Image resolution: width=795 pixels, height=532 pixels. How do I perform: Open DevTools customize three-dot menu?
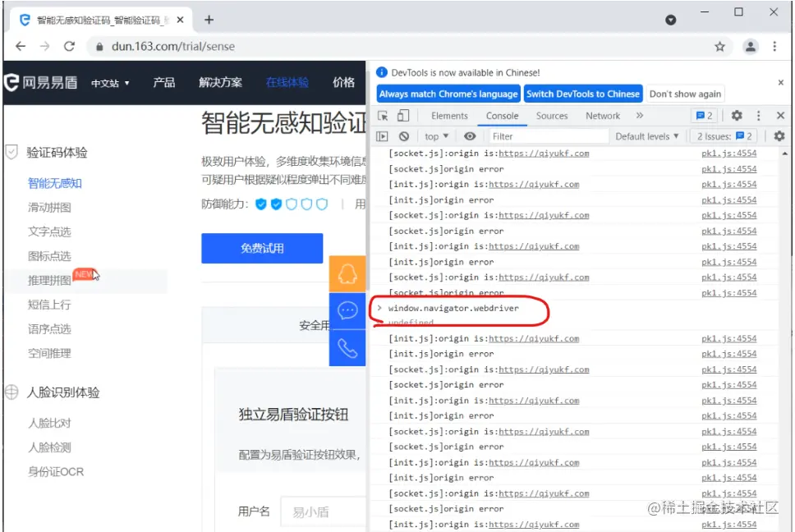coord(759,116)
